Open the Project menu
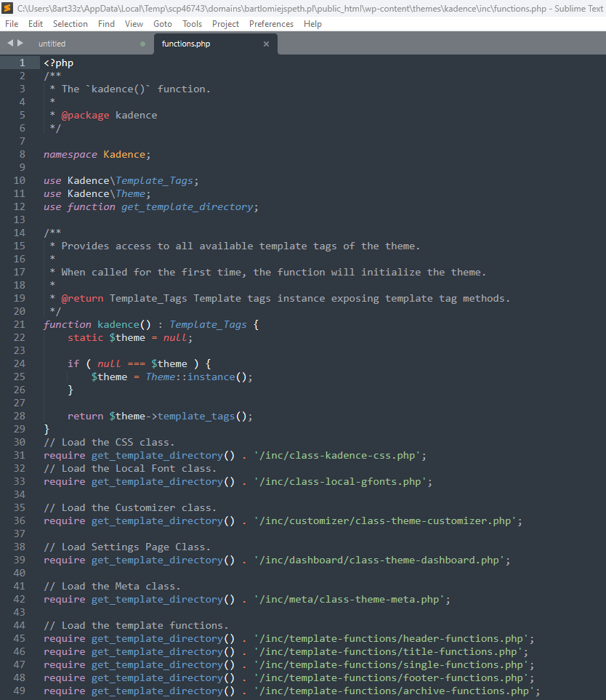Viewport: 606px width, 700px height. (x=225, y=23)
